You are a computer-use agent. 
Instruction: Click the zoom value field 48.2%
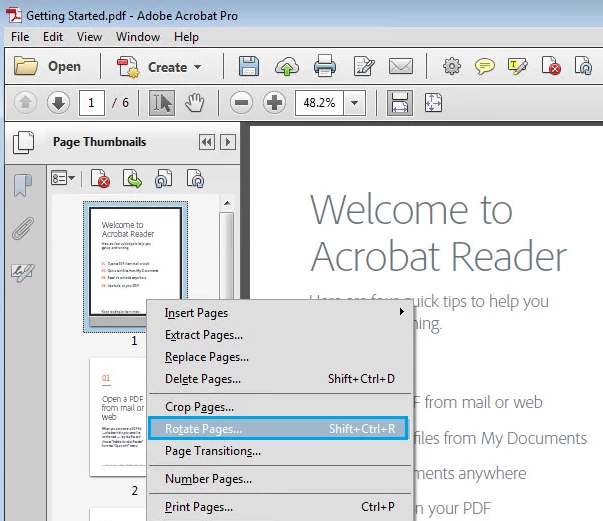319,103
